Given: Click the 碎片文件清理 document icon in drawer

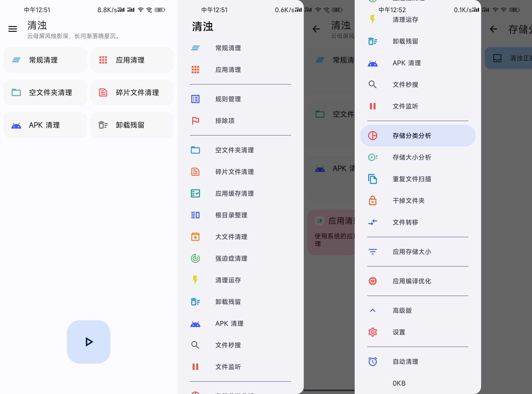Looking at the screenshot, I should pyautogui.click(x=195, y=172).
